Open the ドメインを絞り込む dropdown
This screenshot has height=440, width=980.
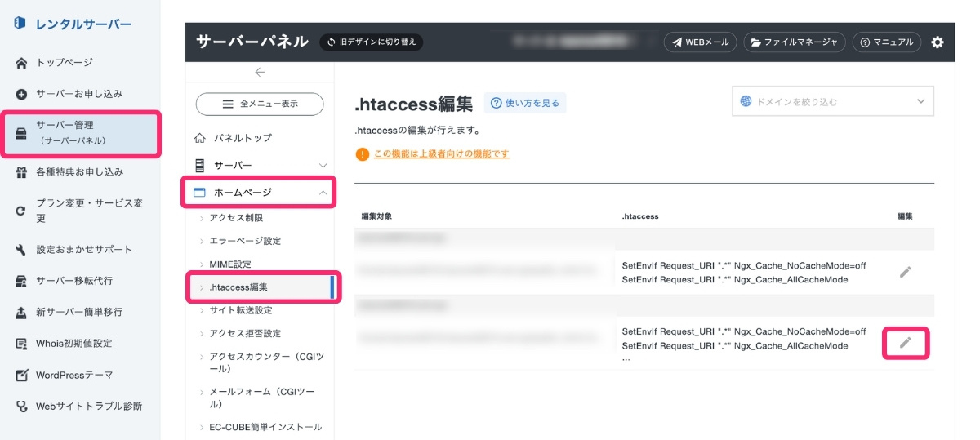(x=832, y=102)
